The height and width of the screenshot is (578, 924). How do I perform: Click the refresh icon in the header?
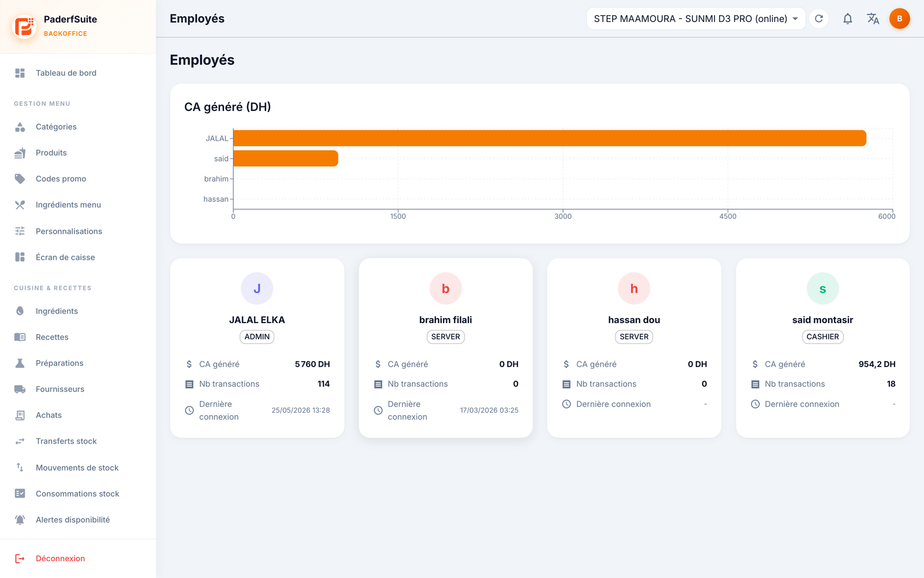pyautogui.click(x=819, y=18)
